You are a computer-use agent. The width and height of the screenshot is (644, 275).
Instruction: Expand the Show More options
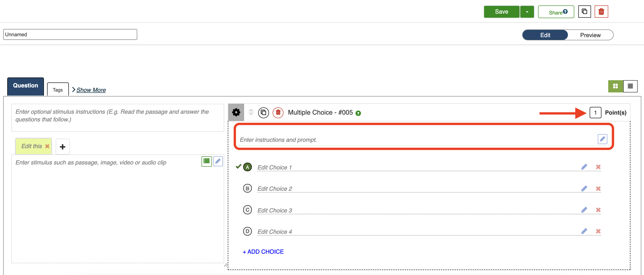pyautogui.click(x=91, y=90)
